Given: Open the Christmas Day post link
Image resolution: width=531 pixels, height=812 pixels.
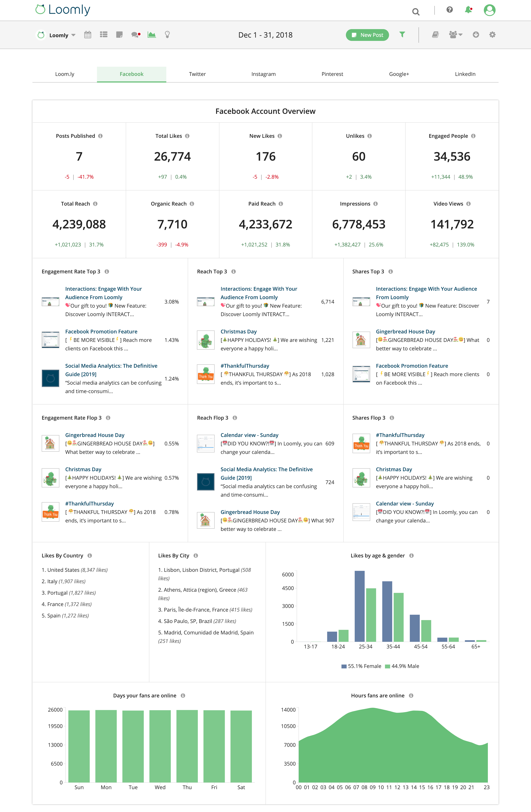Looking at the screenshot, I should (238, 331).
